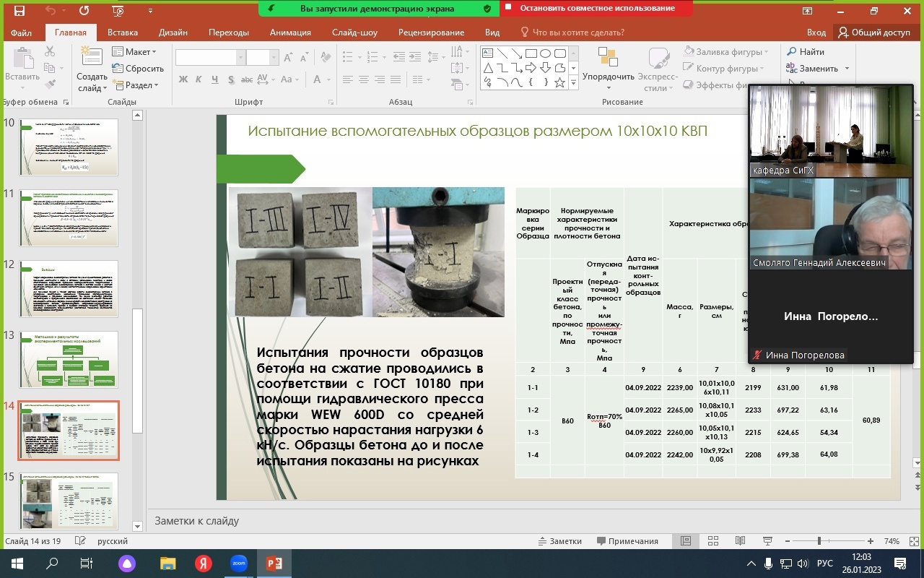Start slideshow from beginning via toolbar icon
Screen dimensions: 924x578
(118, 10)
